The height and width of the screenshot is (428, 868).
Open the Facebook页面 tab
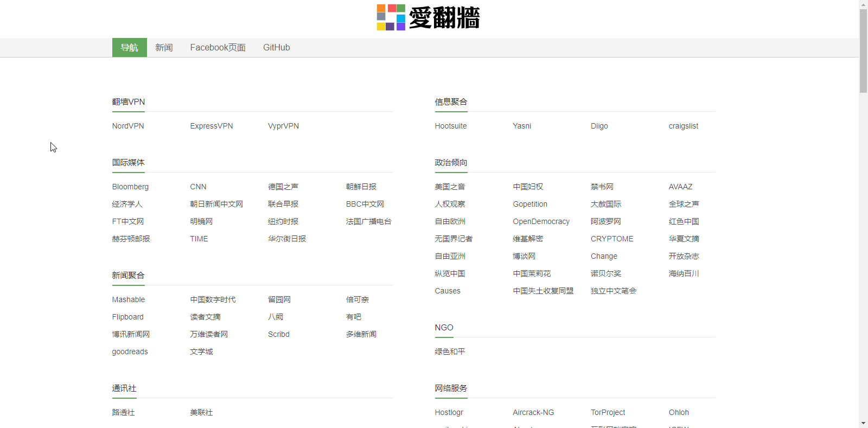pyautogui.click(x=218, y=48)
